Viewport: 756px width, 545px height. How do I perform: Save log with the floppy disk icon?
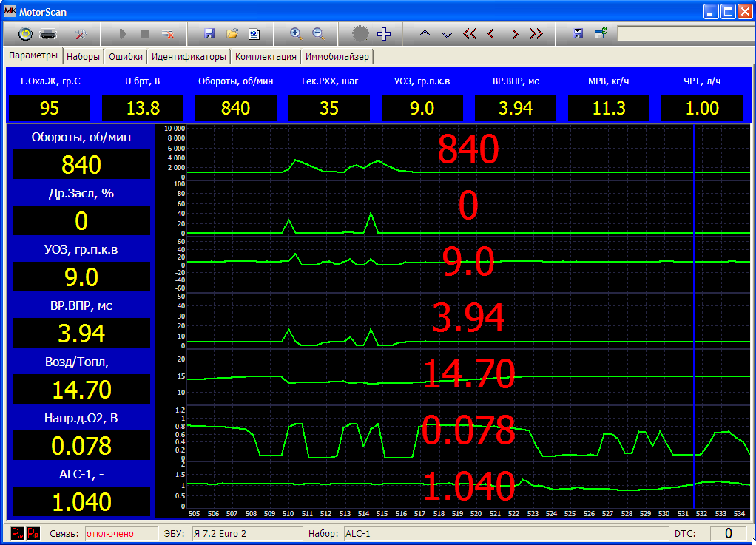[209, 34]
